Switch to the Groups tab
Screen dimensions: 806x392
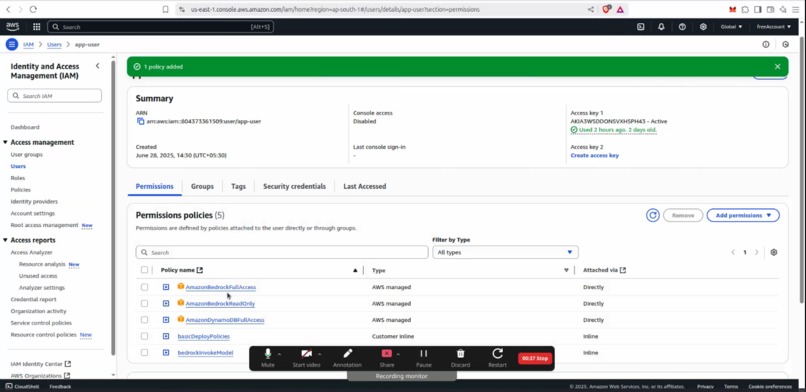click(202, 186)
